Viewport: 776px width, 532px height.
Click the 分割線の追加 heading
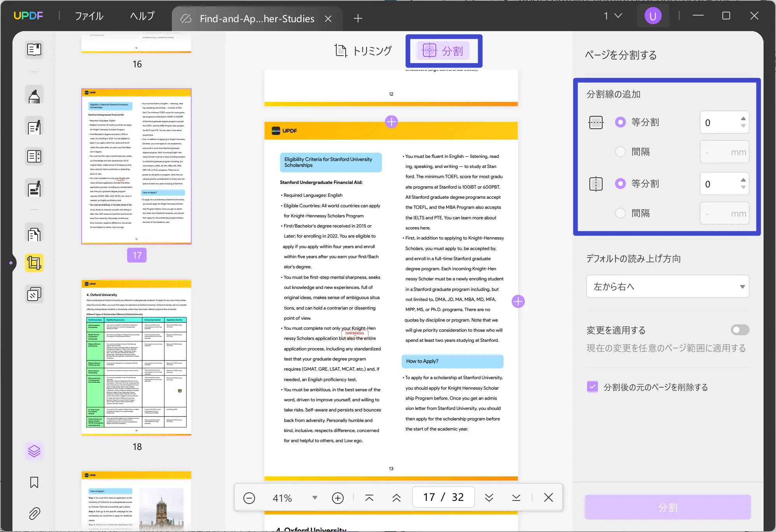point(613,94)
